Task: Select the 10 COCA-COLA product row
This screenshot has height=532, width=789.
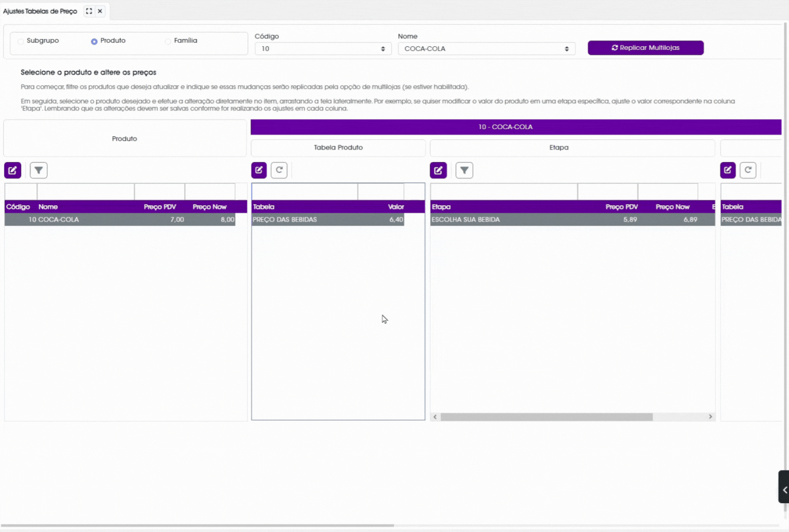Action: point(120,220)
